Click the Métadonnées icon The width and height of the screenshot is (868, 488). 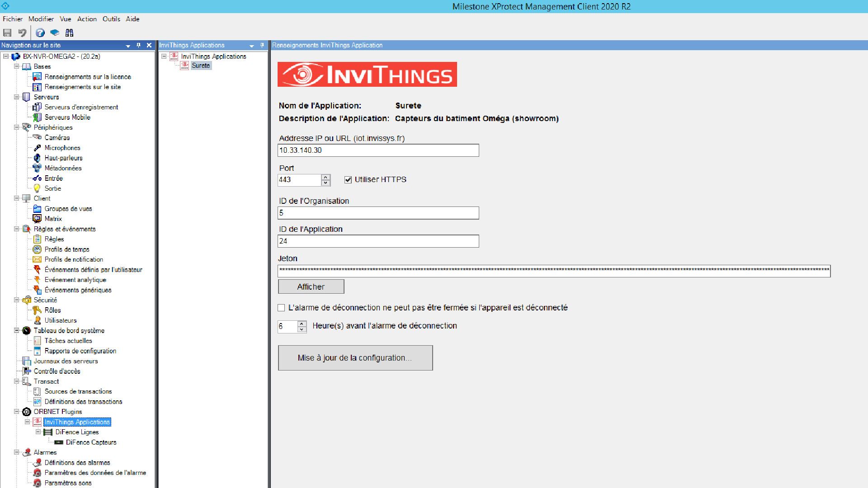37,168
